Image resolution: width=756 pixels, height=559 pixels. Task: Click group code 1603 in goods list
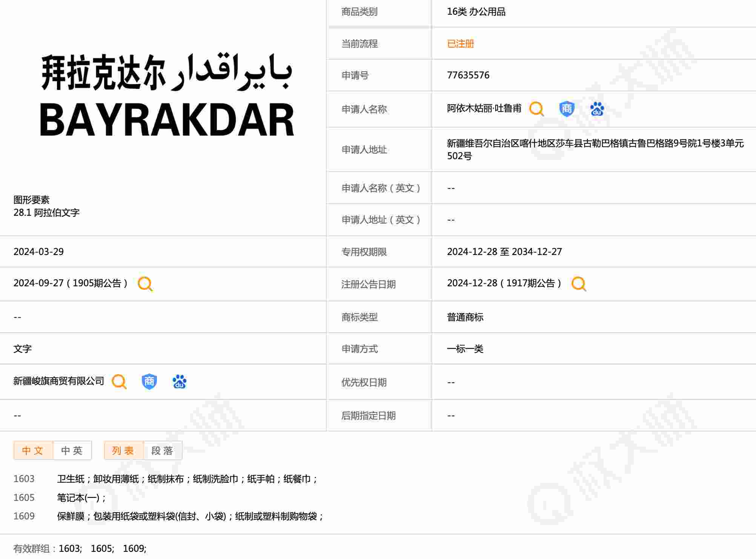(24, 479)
